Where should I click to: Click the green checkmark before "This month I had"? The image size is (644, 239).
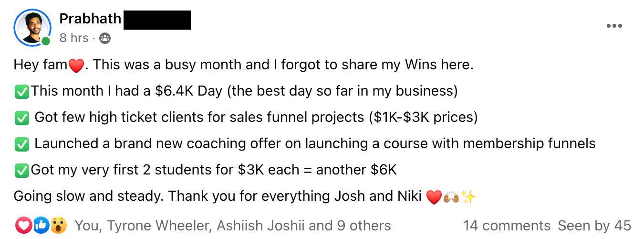click(22, 91)
